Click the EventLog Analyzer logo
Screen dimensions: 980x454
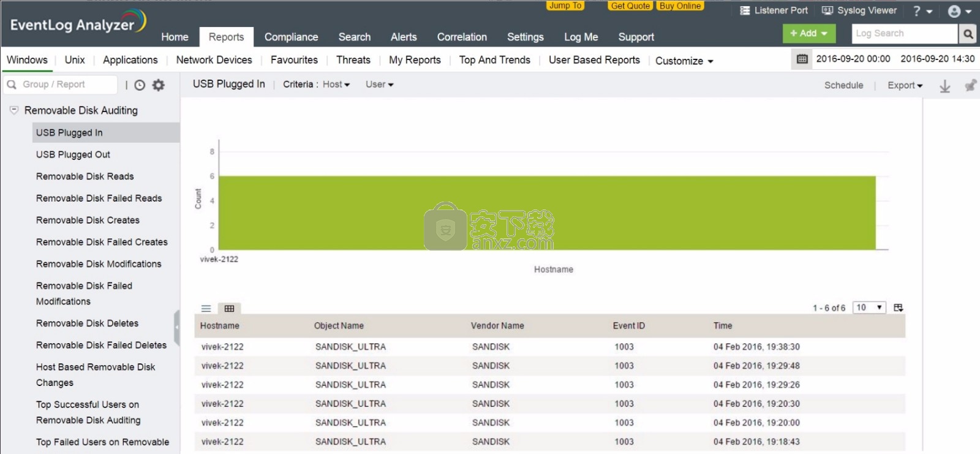coord(78,22)
